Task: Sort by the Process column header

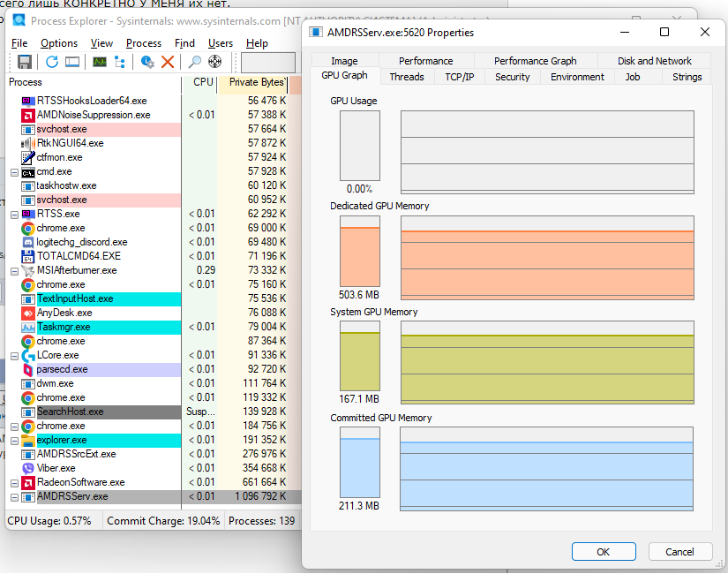Action: click(94, 82)
